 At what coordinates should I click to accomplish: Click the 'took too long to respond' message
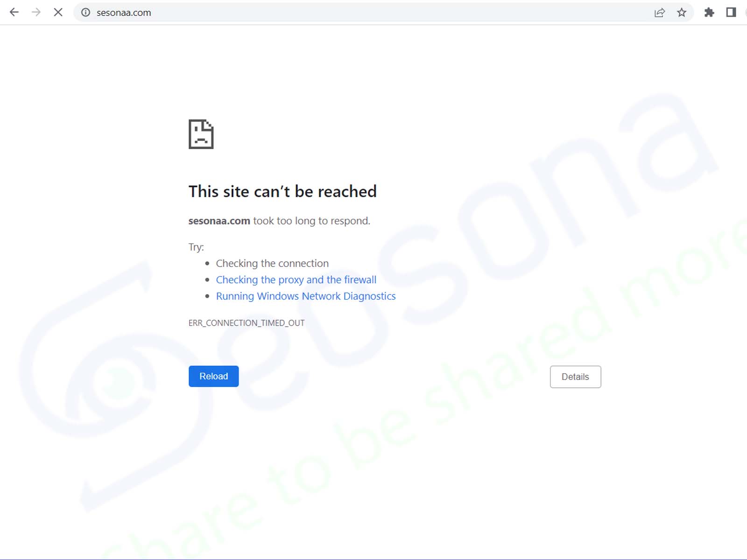(311, 221)
